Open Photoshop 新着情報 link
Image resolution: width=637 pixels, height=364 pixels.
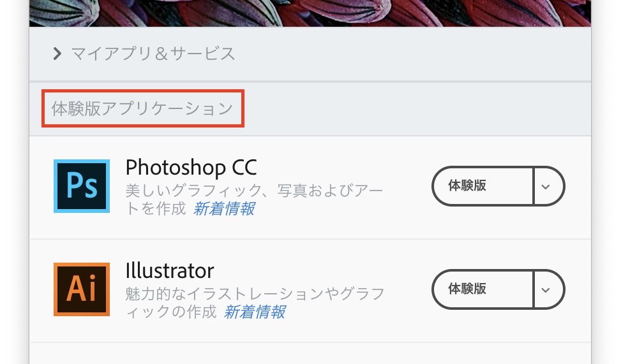[224, 209]
